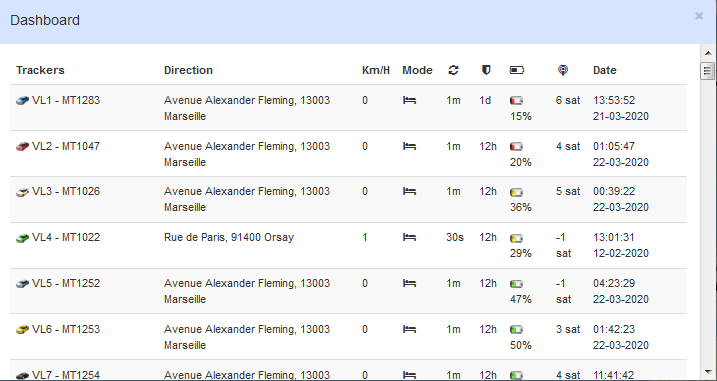Close the Dashboard dialog
This screenshot has width=717, height=381.
click(x=699, y=16)
